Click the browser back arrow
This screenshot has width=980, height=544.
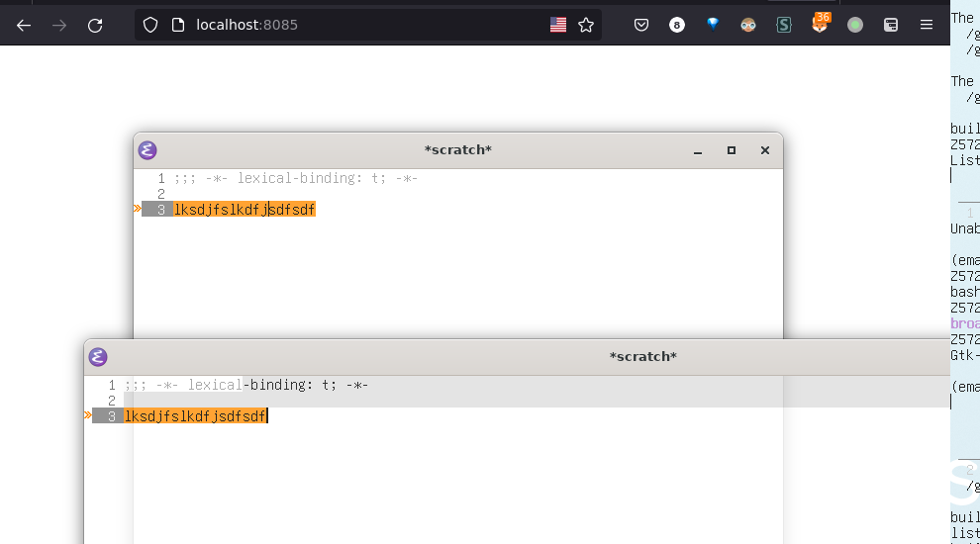pos(24,26)
